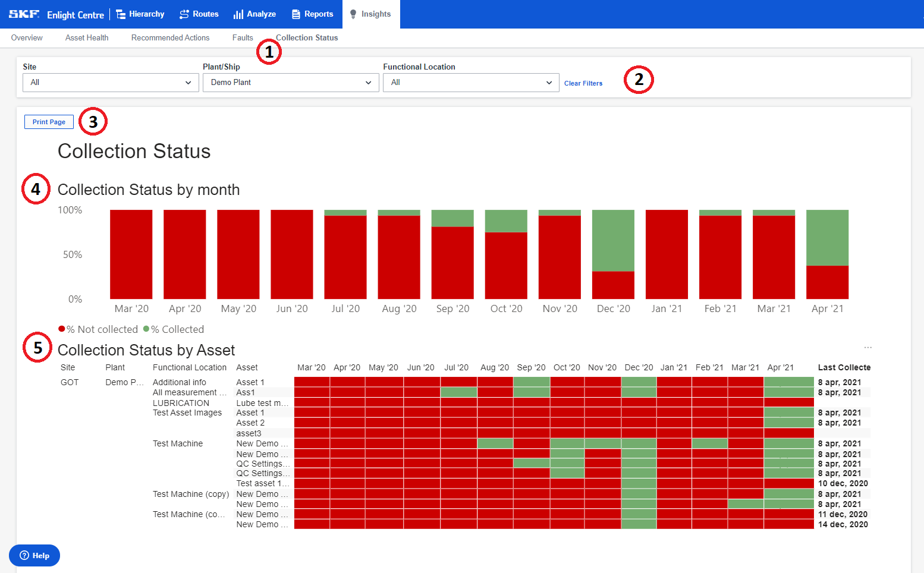Screen dimensions: 924x573
Task: Click the Clear Filters link
Action: click(x=583, y=83)
